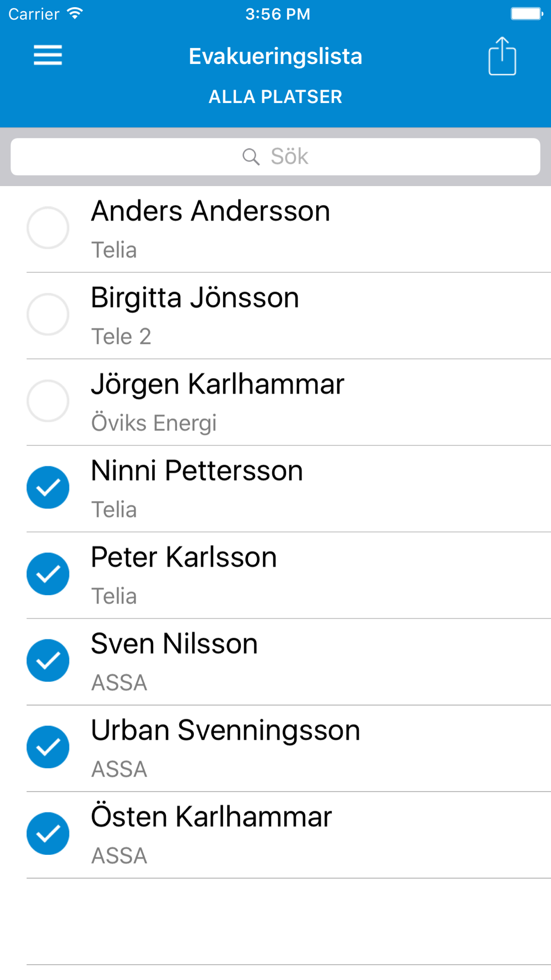
Task: Uncheck Ninni Pettersson
Action: tap(48, 487)
